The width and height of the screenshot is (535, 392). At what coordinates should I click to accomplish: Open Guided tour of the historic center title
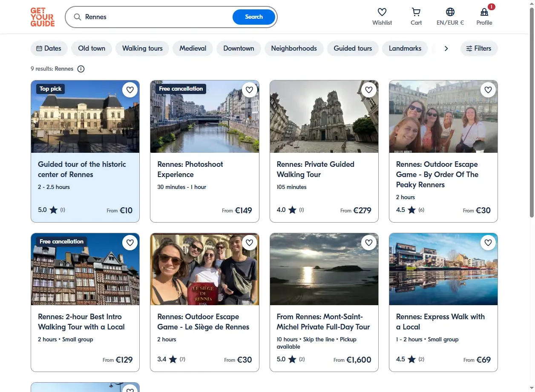(82, 169)
